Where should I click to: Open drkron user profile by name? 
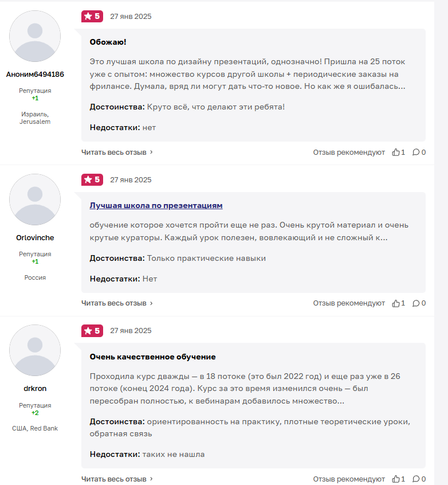click(35, 389)
